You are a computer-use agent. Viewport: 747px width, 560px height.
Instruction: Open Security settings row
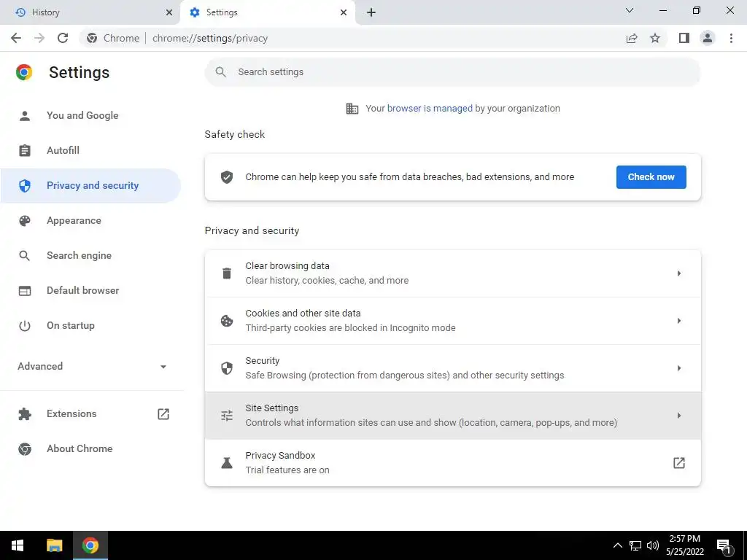coord(452,368)
